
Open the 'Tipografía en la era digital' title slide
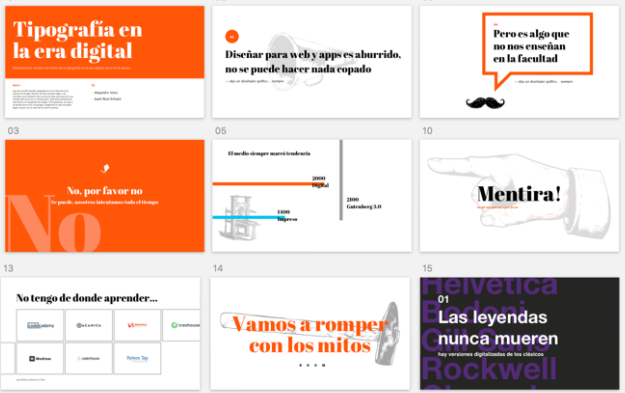click(x=104, y=62)
